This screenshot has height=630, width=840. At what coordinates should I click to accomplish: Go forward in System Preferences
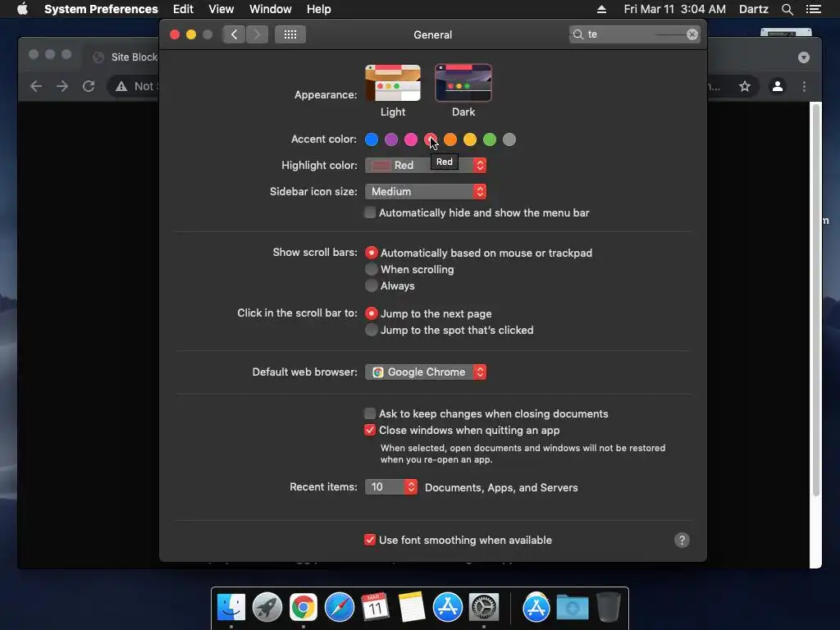coord(257,34)
